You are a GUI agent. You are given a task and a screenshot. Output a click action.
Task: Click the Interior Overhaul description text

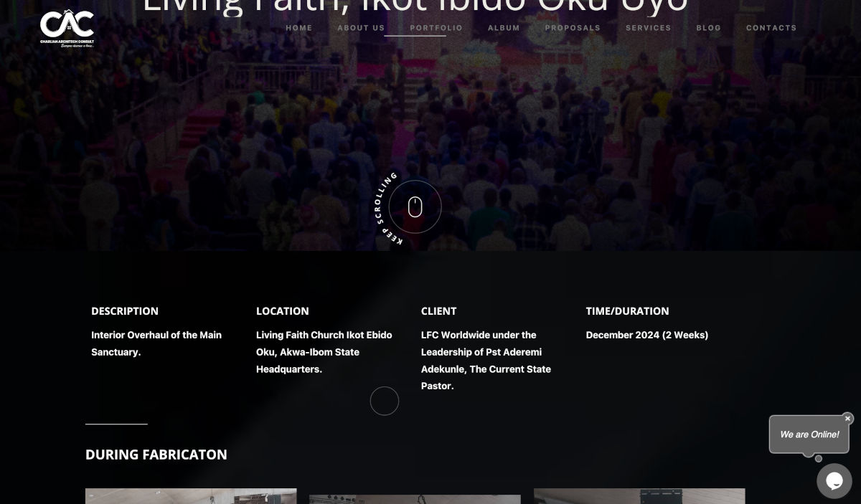tap(156, 343)
